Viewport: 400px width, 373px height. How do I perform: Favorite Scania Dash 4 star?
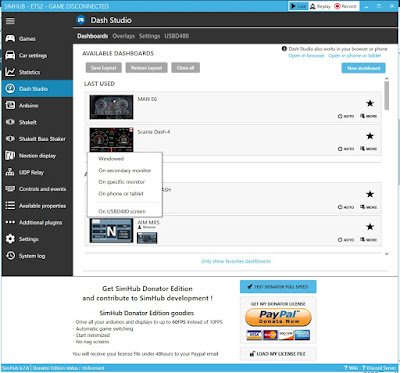click(370, 136)
